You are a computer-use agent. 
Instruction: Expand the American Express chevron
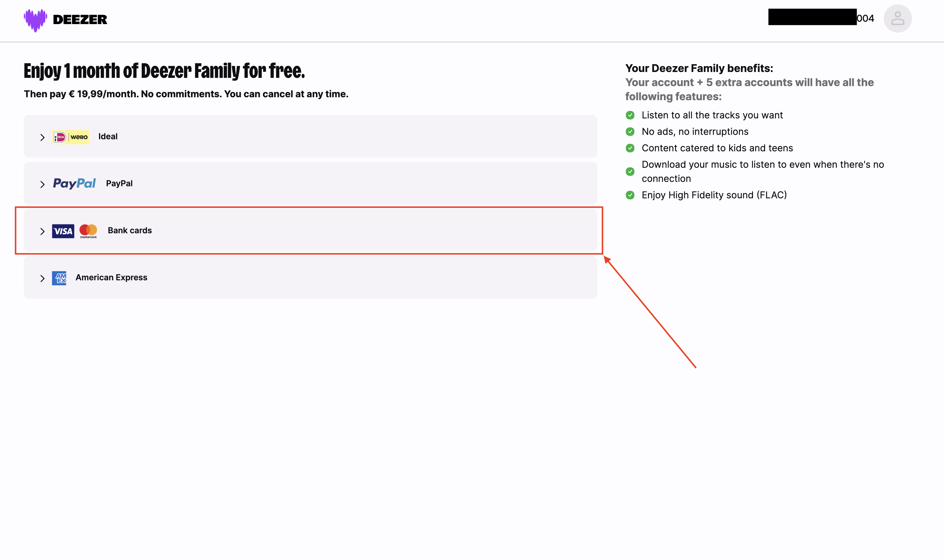click(42, 279)
